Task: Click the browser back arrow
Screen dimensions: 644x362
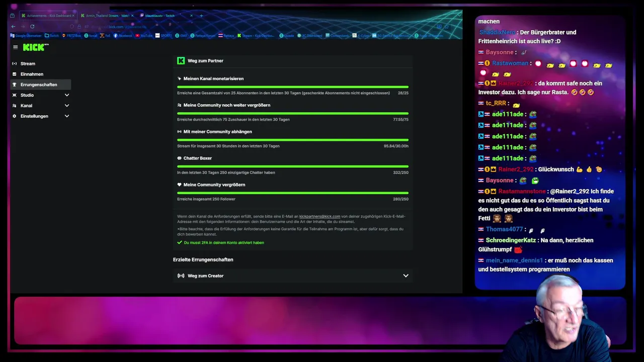Action: coord(13,26)
